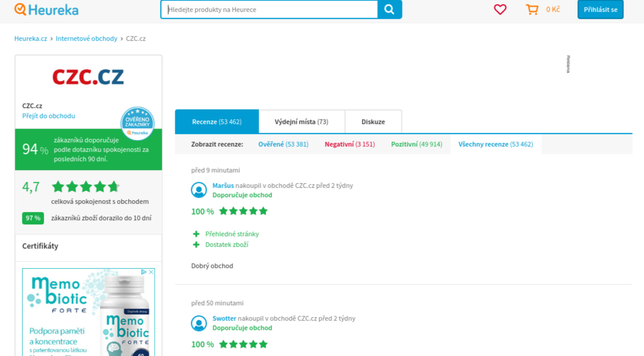Click the star rating in Maršus review

[x=243, y=211]
